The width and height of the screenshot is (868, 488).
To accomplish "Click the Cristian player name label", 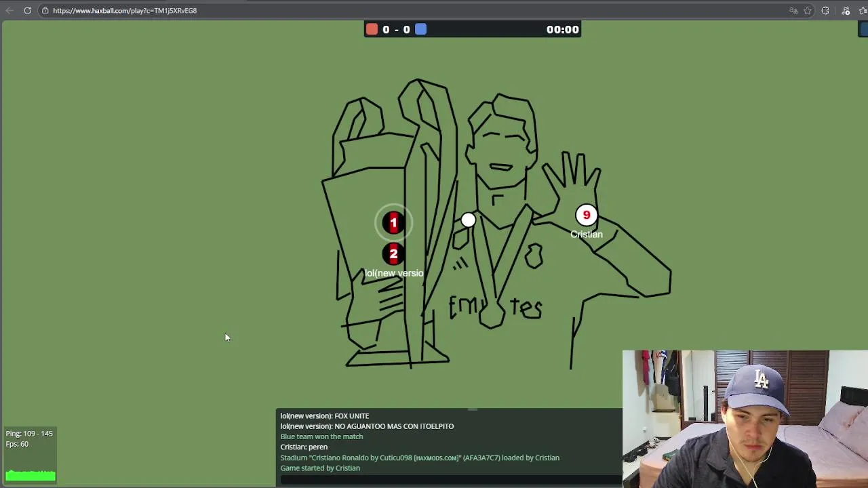I will 587,235.
